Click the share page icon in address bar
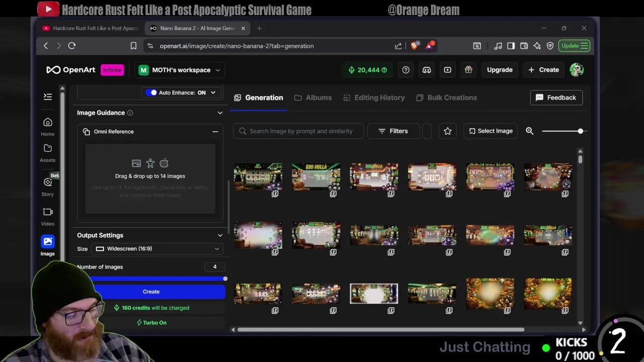This screenshot has width=644, height=362. click(x=398, y=46)
